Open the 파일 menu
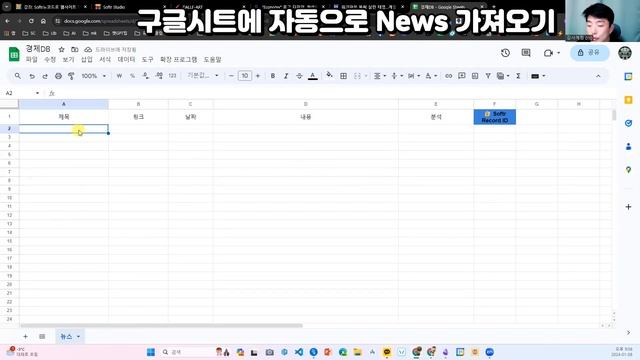Viewport: 640px width, 360px height. coord(31,60)
